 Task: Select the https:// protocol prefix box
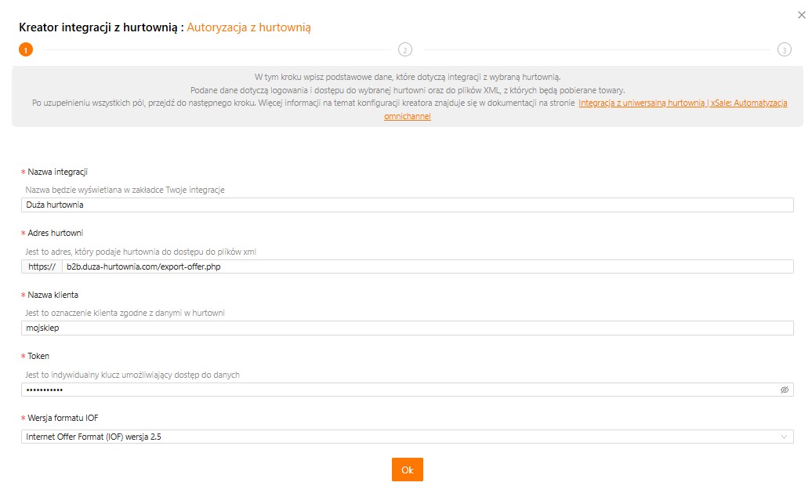42,267
